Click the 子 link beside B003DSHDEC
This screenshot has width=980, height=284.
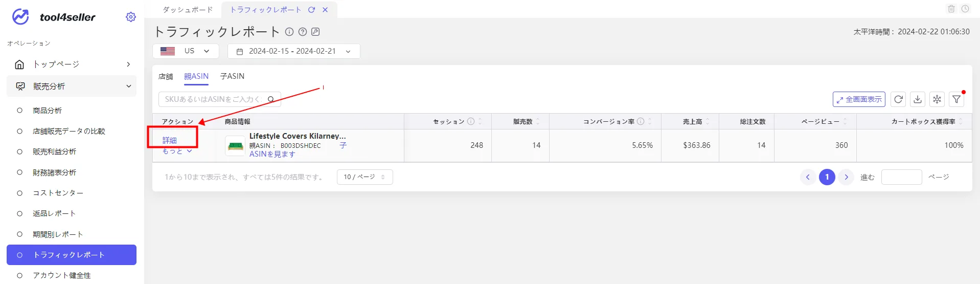[343, 145]
